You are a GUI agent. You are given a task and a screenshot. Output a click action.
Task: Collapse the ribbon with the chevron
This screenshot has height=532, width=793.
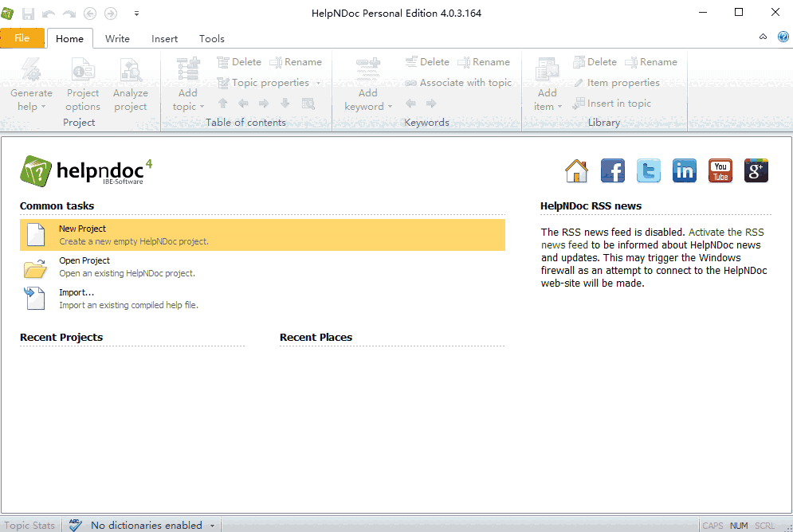763,37
